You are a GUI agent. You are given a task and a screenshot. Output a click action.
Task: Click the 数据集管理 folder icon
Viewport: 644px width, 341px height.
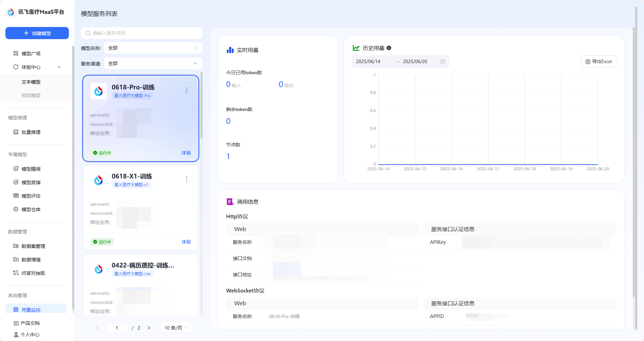tap(16, 246)
